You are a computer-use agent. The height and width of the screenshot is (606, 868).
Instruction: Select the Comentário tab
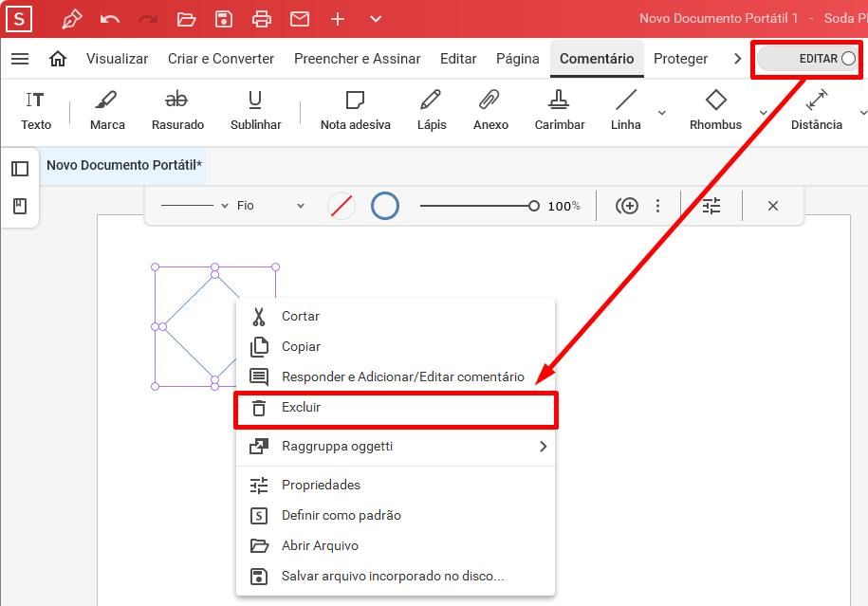[597, 59]
